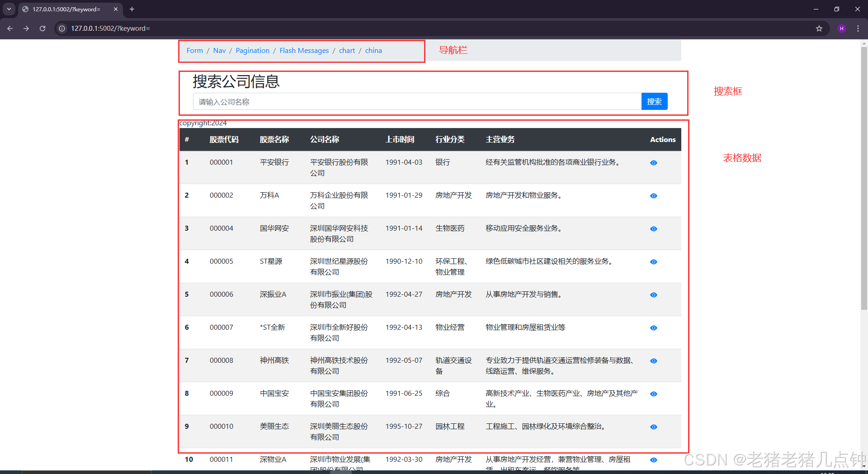The image size is (868, 474).
Task: Open details view for 平安银行 row
Action: point(653,162)
